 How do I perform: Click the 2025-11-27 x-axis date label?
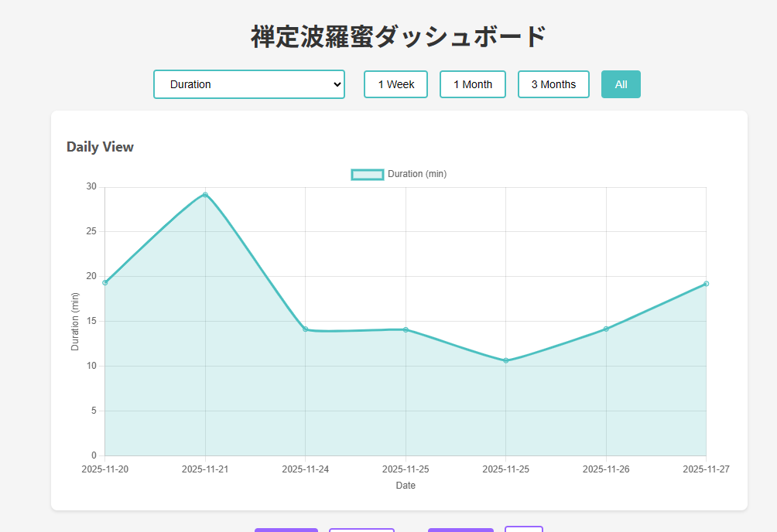pyautogui.click(x=706, y=469)
